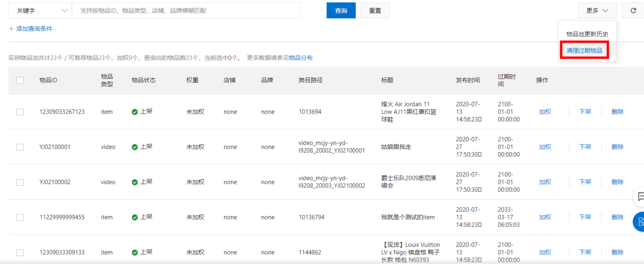Viewport: 644px width, 264px height.
Task: Click 加权 for YJ02100002
Action: pos(545,182)
